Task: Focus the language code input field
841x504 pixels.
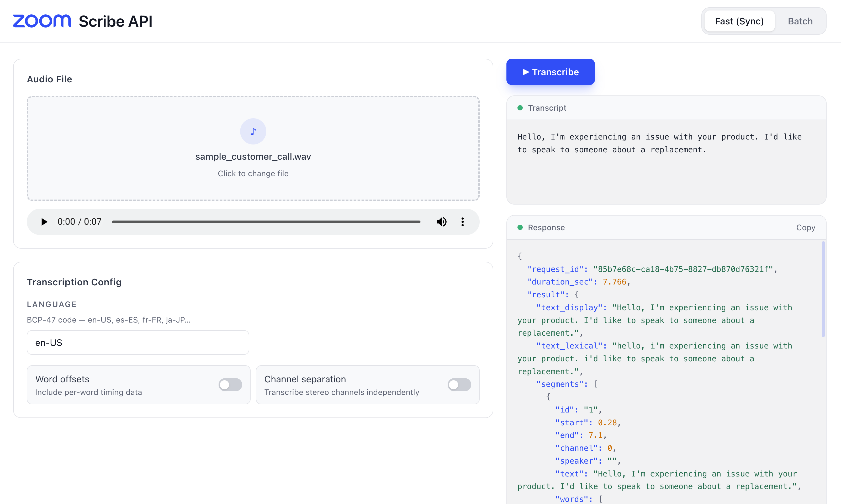Action: click(138, 343)
